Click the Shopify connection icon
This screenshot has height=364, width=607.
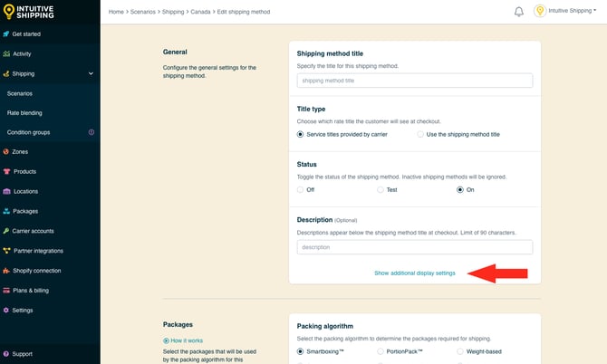coord(6,271)
